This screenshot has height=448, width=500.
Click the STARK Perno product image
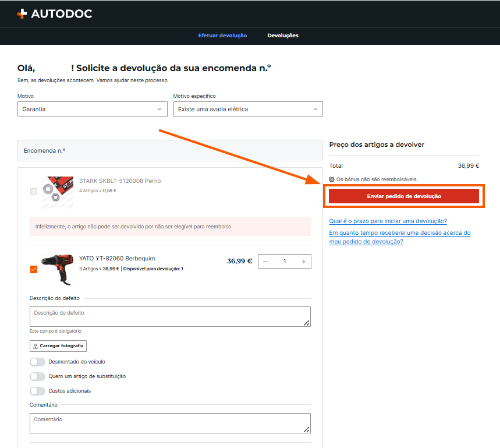pos(58,192)
